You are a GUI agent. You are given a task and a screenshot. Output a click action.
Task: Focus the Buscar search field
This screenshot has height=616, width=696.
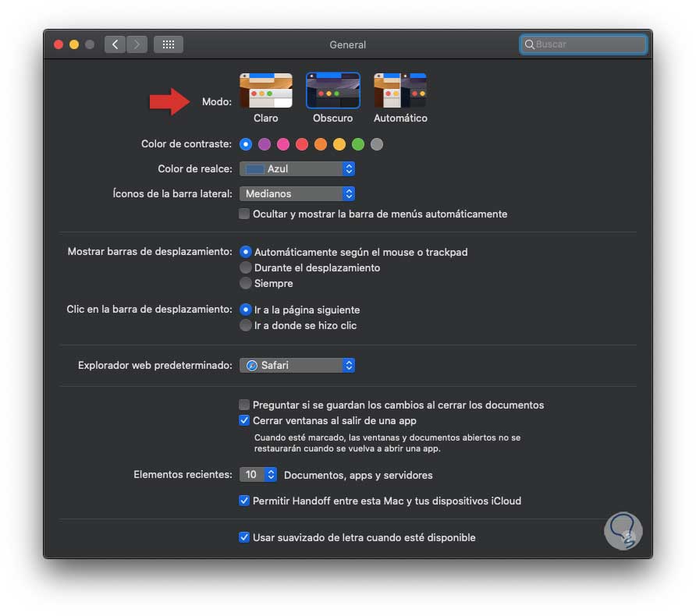pyautogui.click(x=584, y=44)
